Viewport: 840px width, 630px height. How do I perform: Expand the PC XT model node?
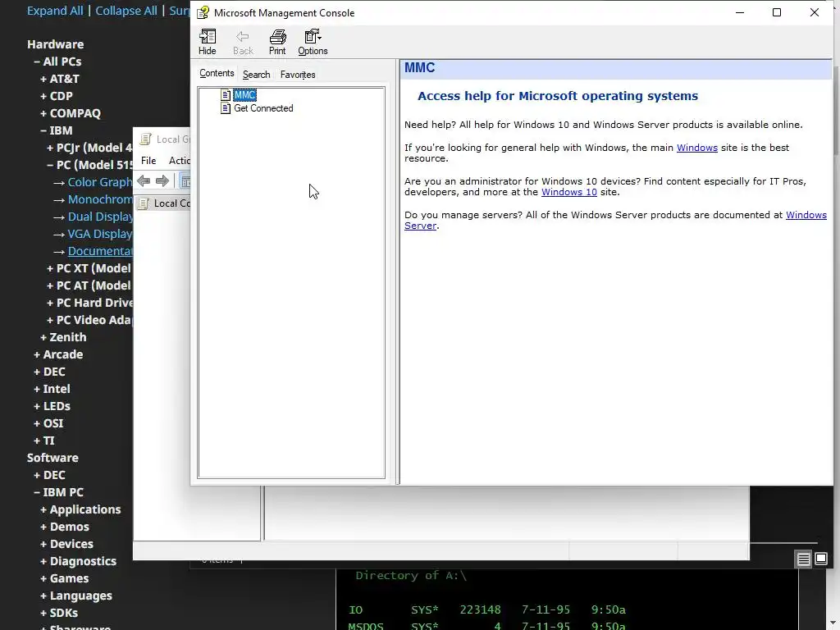(89, 268)
